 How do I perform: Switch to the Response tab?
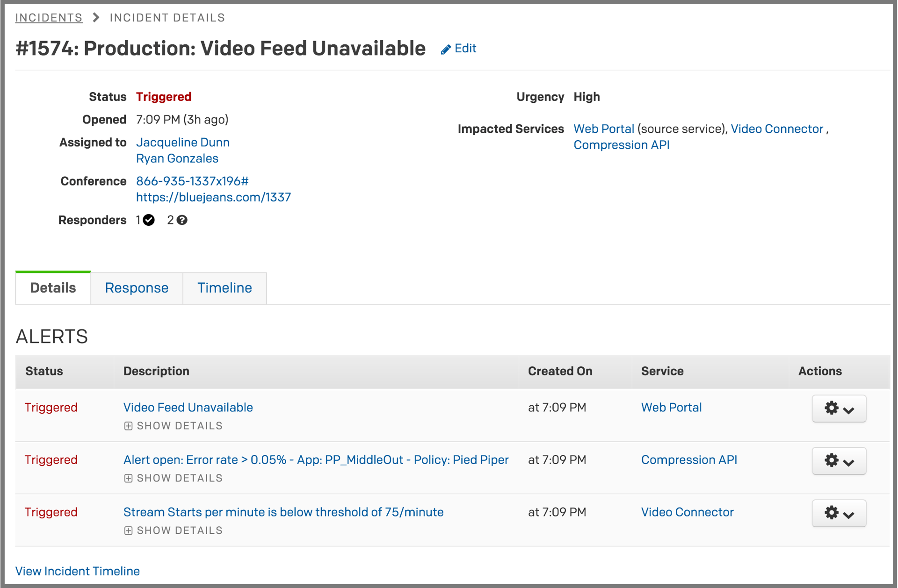(x=137, y=288)
